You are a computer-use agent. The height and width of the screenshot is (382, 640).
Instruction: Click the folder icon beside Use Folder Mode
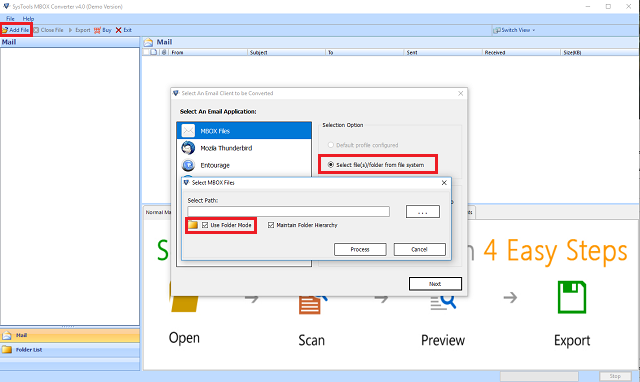tap(193, 225)
